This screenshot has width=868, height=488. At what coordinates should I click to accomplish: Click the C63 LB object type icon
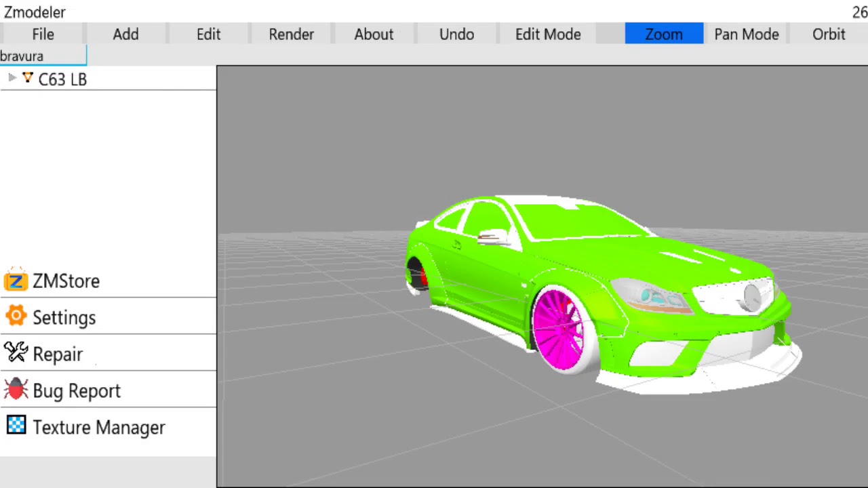pyautogui.click(x=27, y=78)
